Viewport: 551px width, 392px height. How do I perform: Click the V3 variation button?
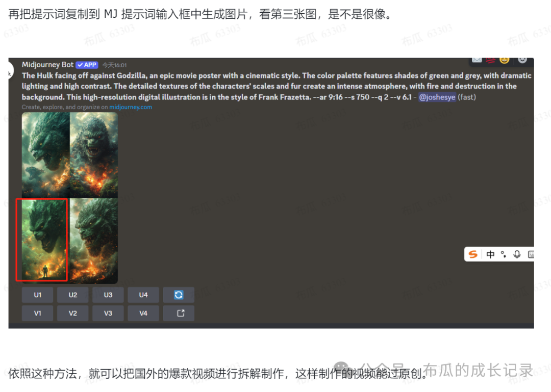[108, 313]
